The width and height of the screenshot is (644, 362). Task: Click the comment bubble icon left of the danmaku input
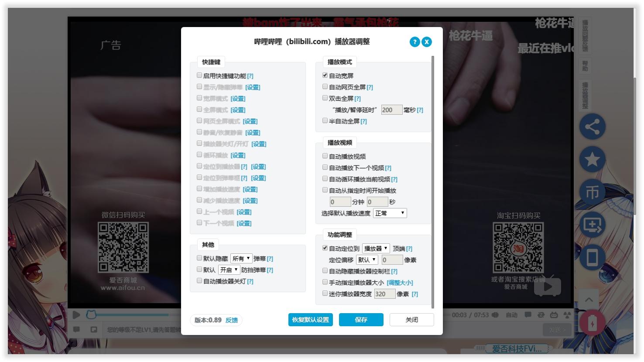click(76, 329)
